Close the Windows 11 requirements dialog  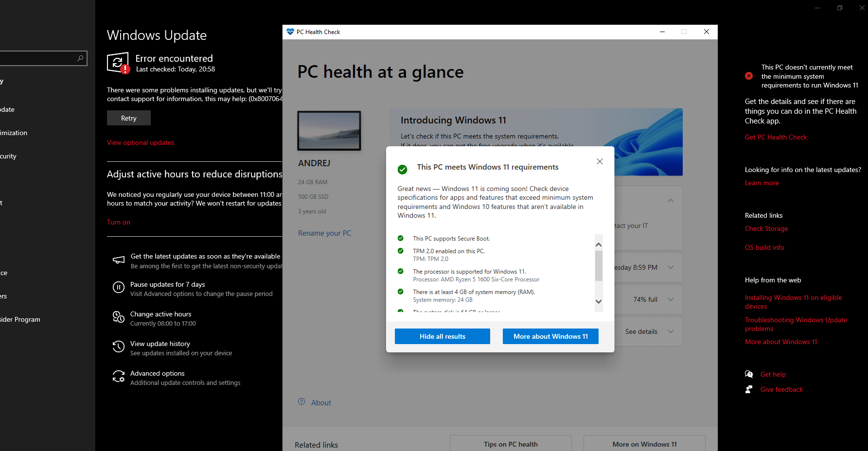point(600,161)
